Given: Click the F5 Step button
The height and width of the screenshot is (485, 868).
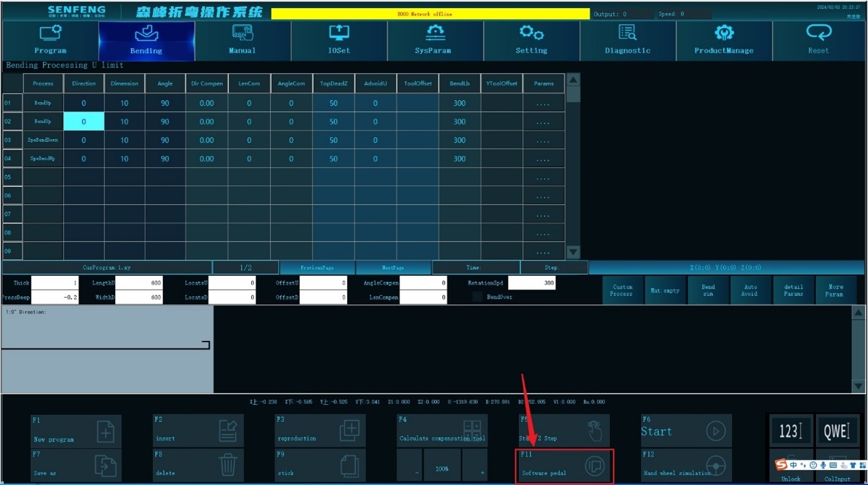Looking at the screenshot, I should click(x=564, y=431).
